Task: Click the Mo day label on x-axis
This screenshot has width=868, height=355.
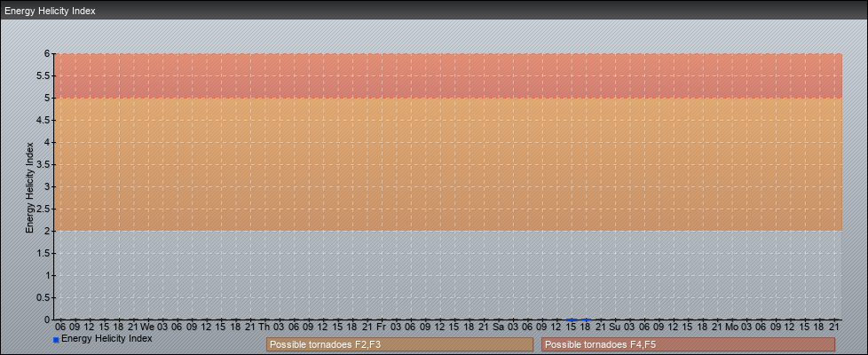Action: pos(731,327)
